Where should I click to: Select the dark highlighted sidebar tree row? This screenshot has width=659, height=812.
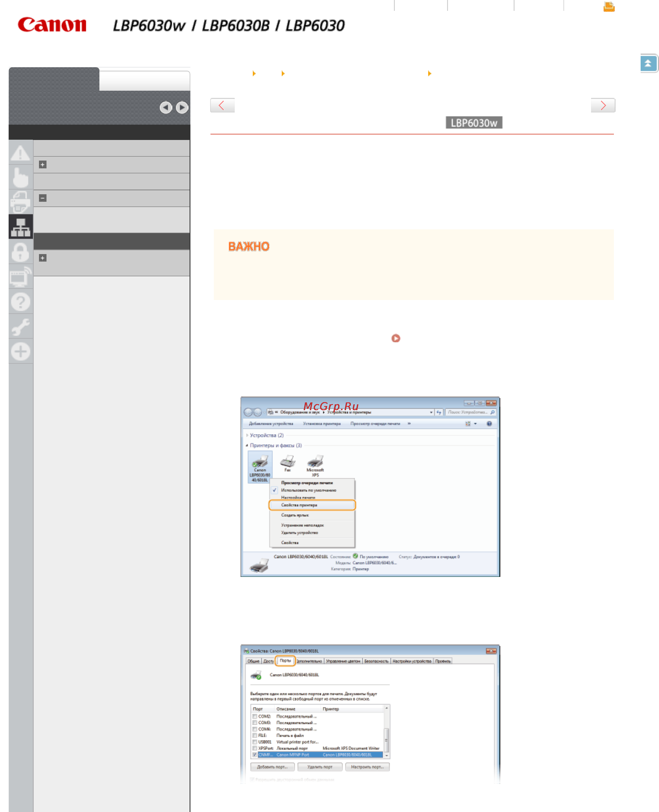pos(112,241)
